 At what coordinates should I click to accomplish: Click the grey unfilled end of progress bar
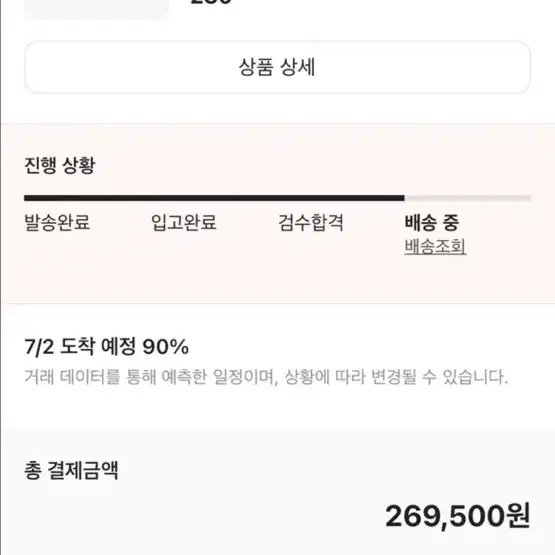pyautogui.click(x=468, y=198)
